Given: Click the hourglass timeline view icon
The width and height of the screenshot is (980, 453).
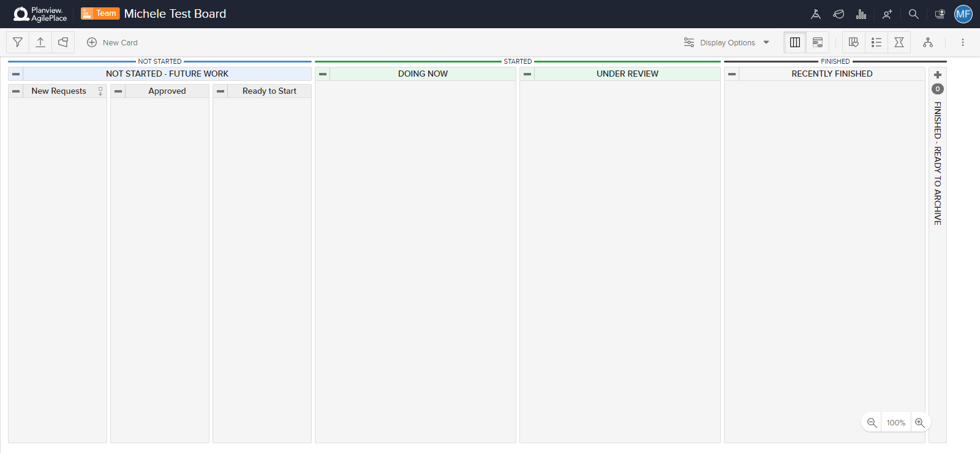Looking at the screenshot, I should click(x=899, y=42).
